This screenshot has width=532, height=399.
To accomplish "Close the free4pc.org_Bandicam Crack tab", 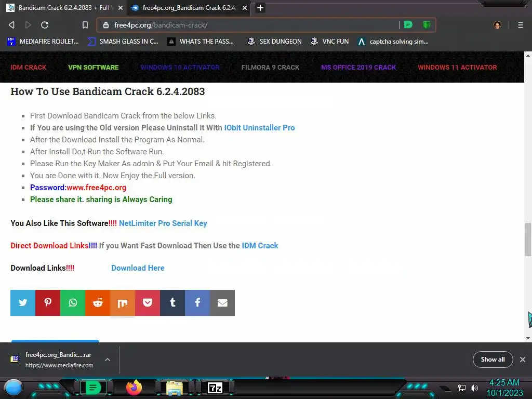I will [245, 8].
